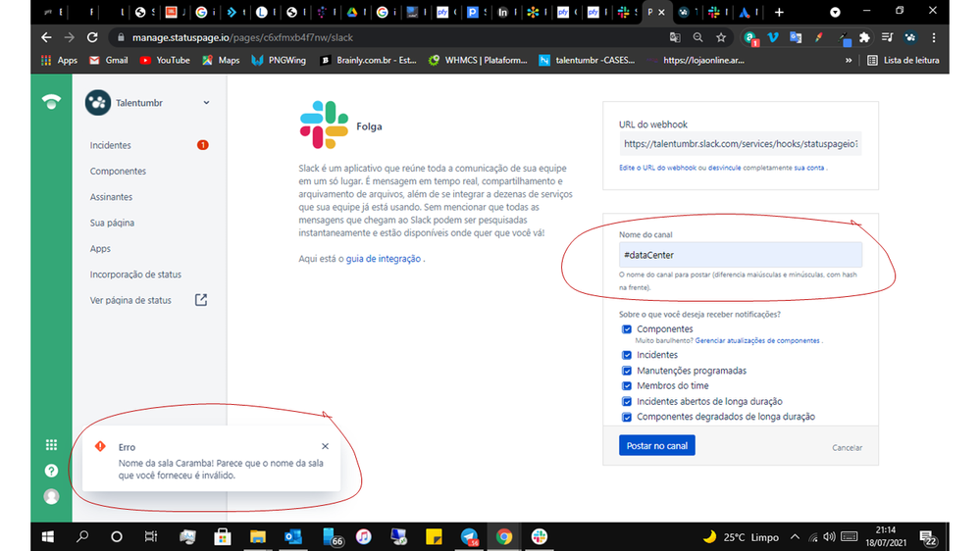This screenshot has width=980, height=551.
Task: Toggle Manutenções programadas checkbox
Action: pos(626,371)
